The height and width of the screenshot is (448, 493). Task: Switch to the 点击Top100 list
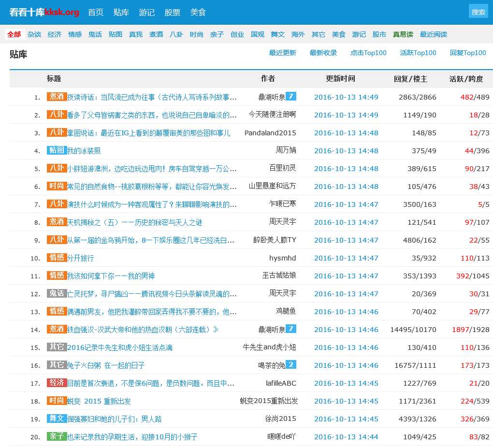point(368,53)
